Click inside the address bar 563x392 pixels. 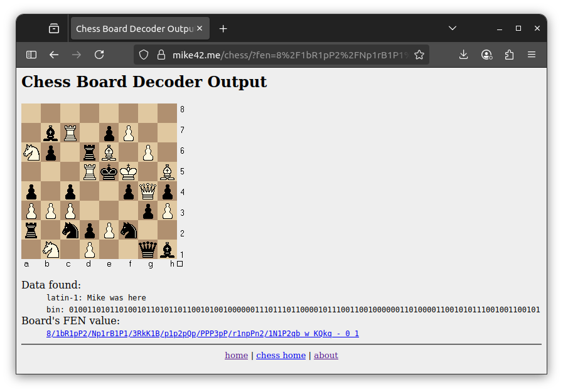pyautogui.click(x=282, y=55)
